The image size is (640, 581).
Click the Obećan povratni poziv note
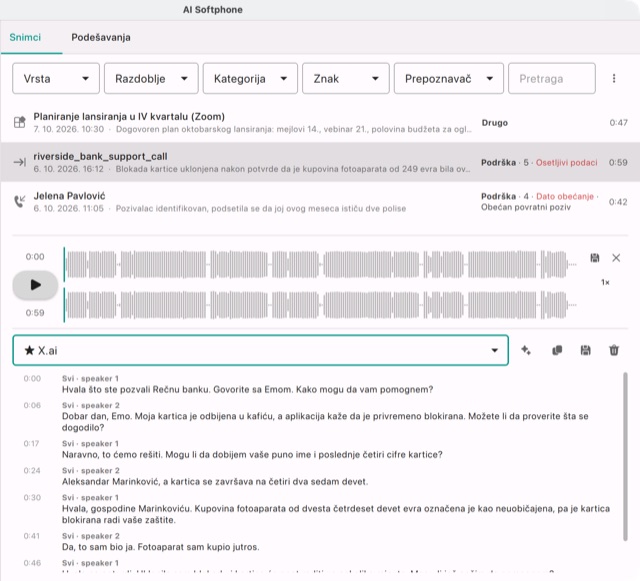pyautogui.click(x=526, y=207)
